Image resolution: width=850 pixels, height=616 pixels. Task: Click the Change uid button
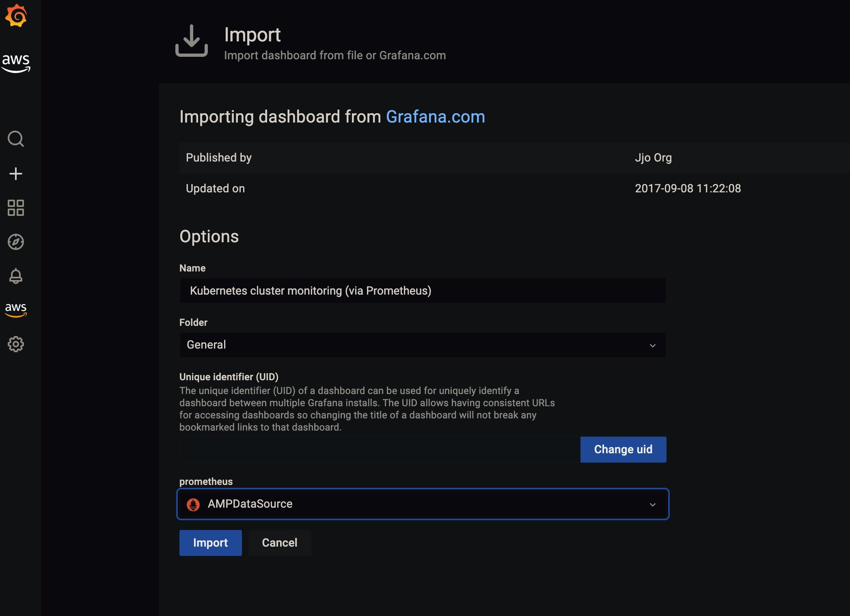tap(623, 450)
